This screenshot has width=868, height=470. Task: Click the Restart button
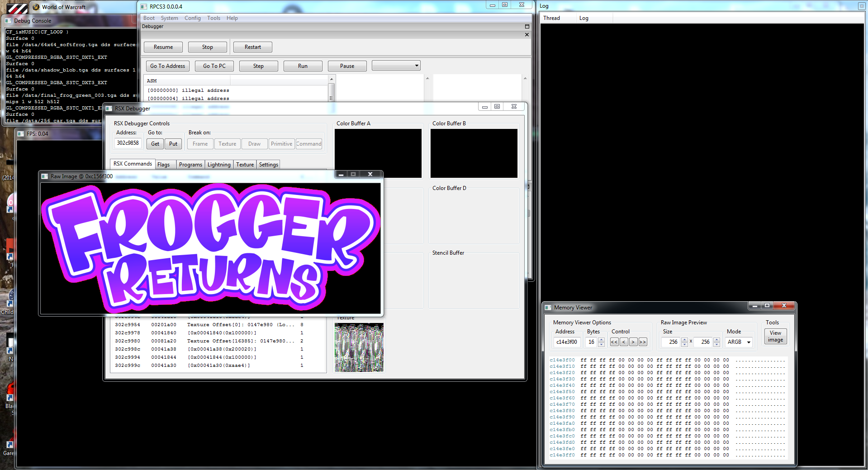pyautogui.click(x=253, y=47)
